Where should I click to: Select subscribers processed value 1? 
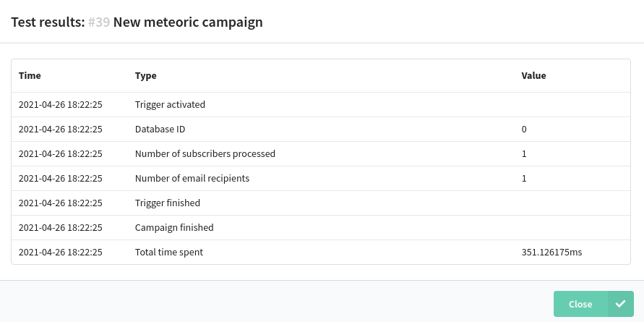524,154
